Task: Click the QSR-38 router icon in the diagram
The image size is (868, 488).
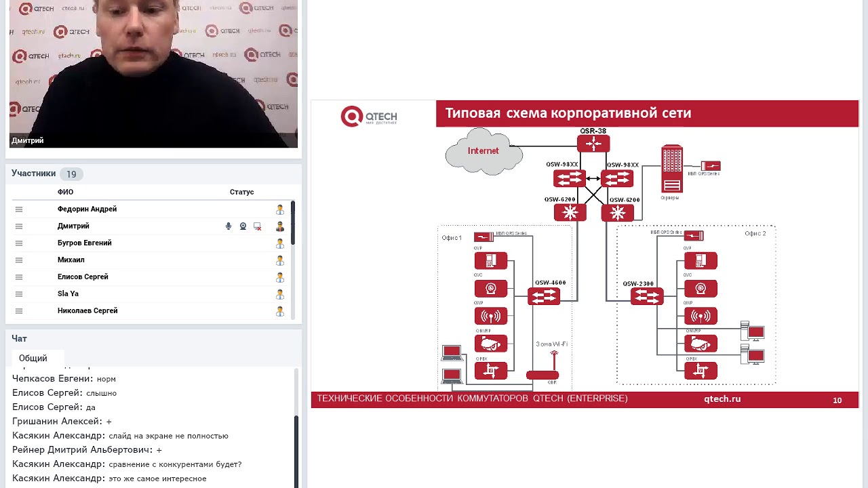Action: tap(593, 144)
